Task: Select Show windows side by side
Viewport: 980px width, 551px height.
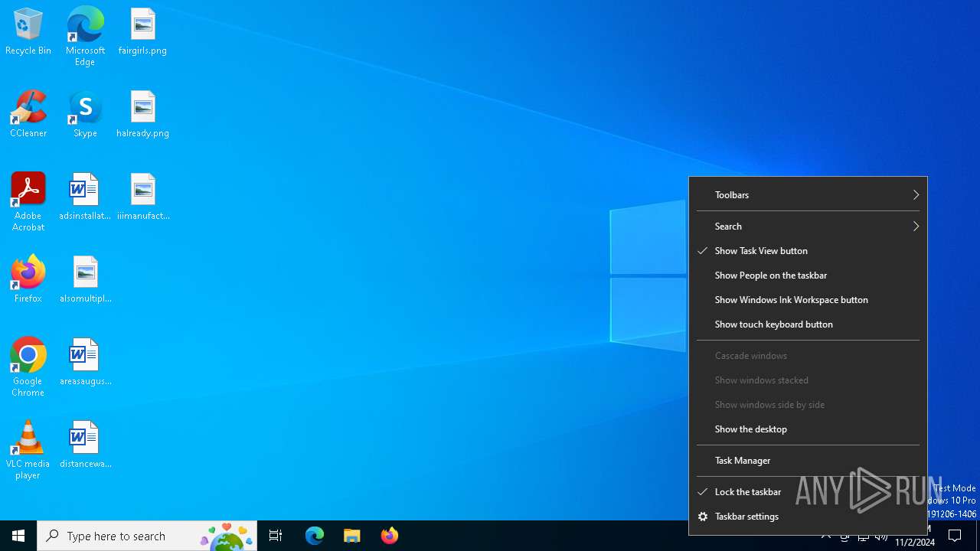Action: click(808, 405)
